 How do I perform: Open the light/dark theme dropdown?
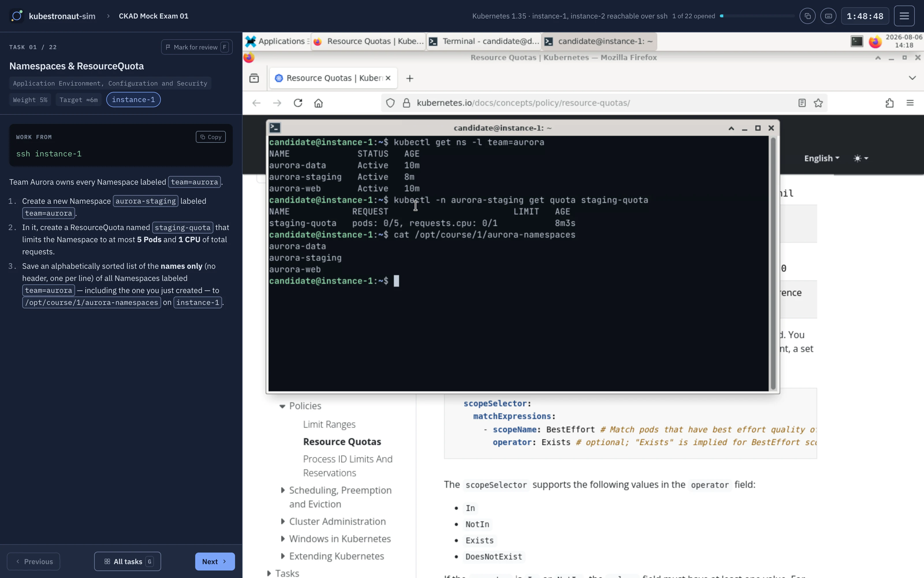point(861,158)
